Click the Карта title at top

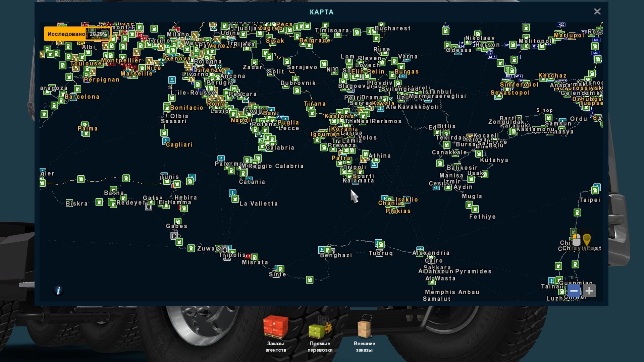[321, 12]
